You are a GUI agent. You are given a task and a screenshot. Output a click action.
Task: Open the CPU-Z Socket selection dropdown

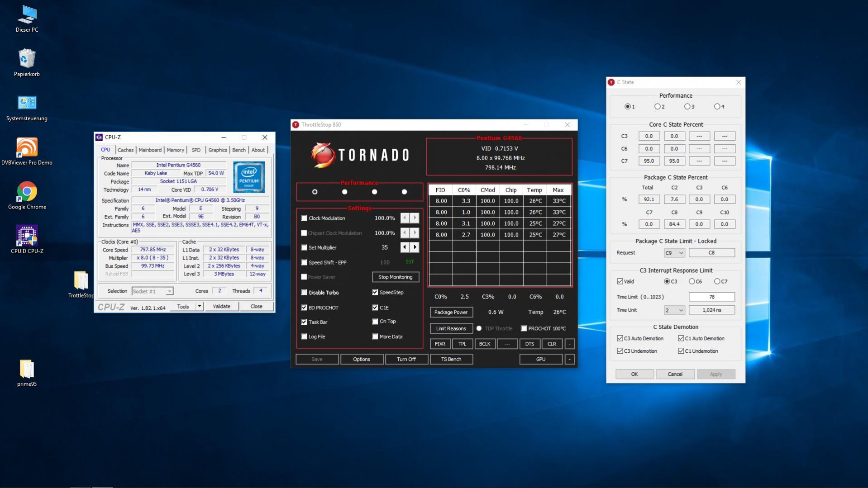(153, 291)
